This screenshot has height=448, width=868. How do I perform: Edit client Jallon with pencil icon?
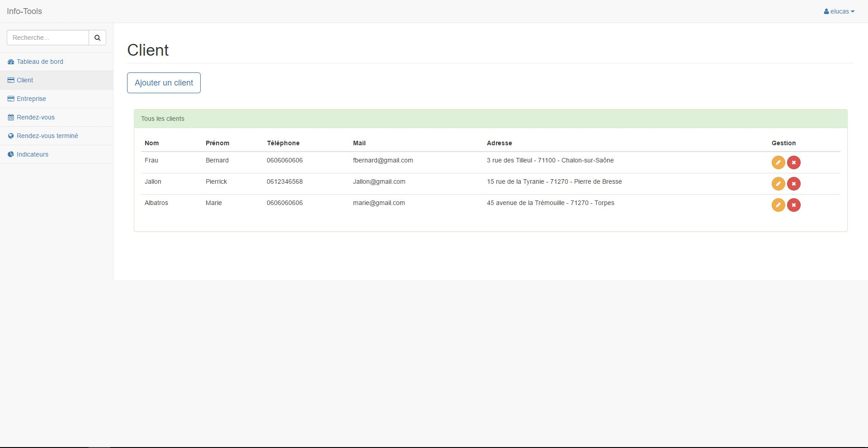(778, 184)
